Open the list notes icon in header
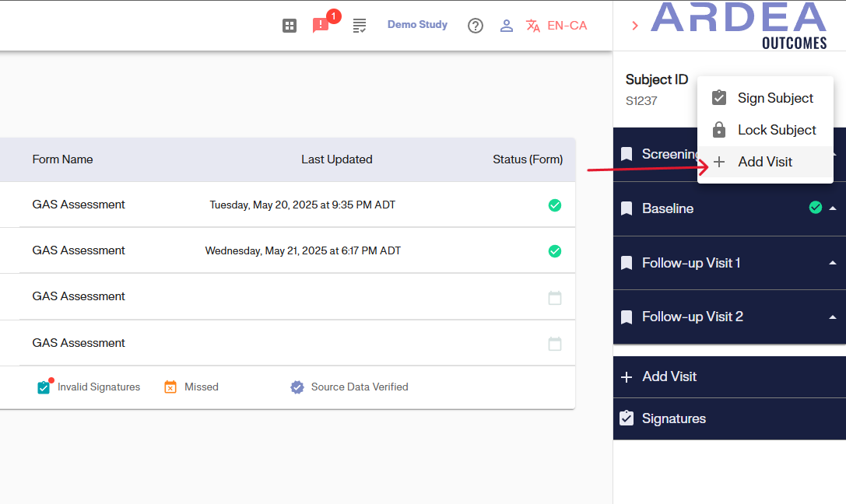The image size is (846, 504). pos(360,26)
